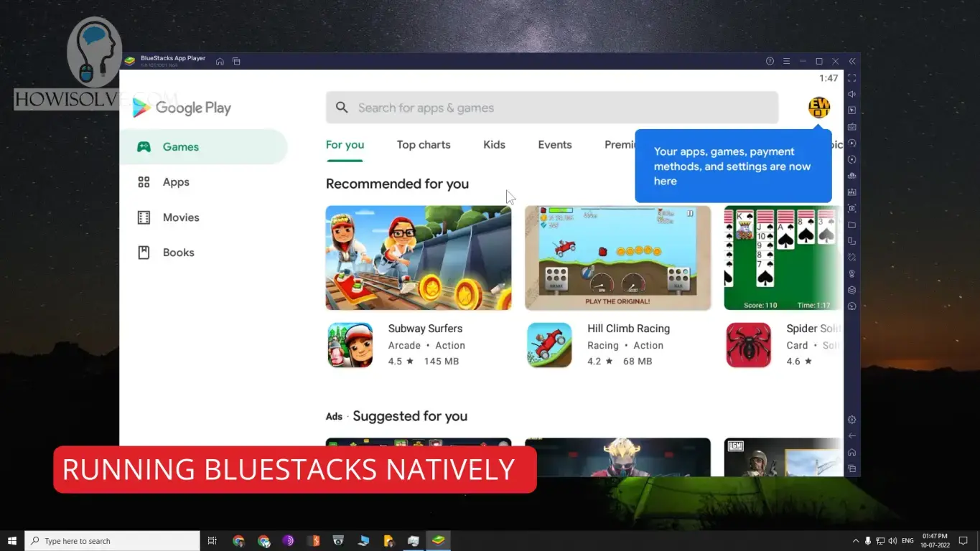Click the location pin icon in BlueStacks sidebar

point(852,273)
